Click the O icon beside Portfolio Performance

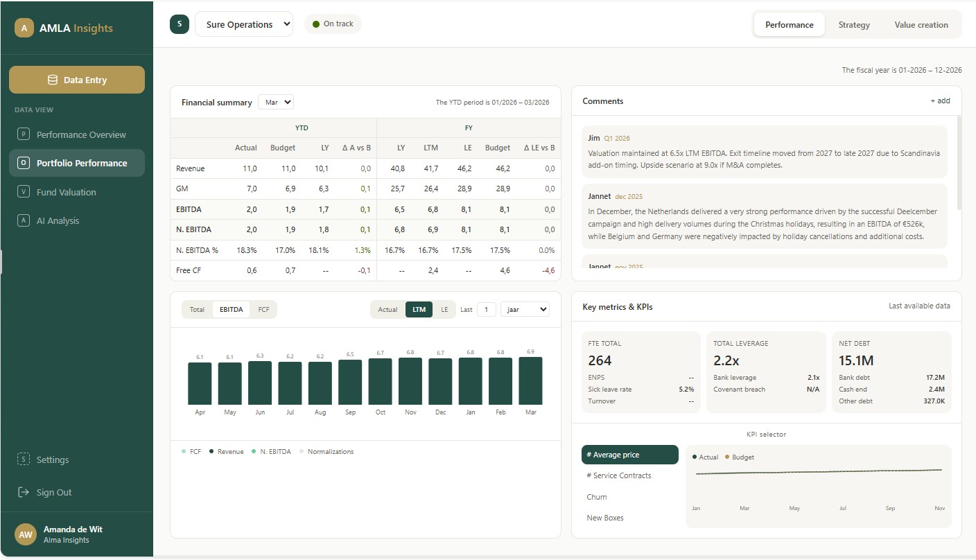pos(23,163)
